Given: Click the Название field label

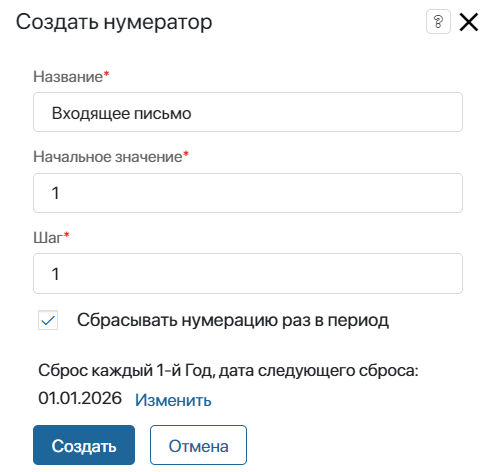Looking at the screenshot, I should coord(68,77).
